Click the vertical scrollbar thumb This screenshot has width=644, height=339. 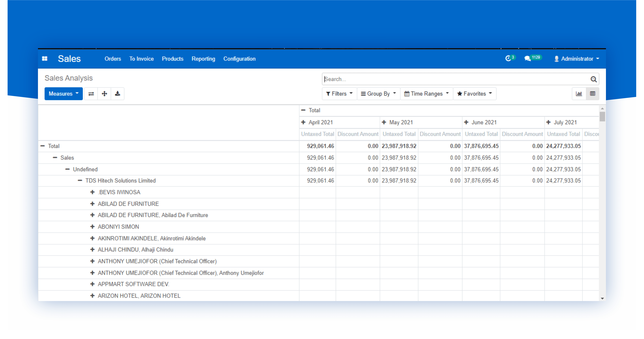coord(602,116)
